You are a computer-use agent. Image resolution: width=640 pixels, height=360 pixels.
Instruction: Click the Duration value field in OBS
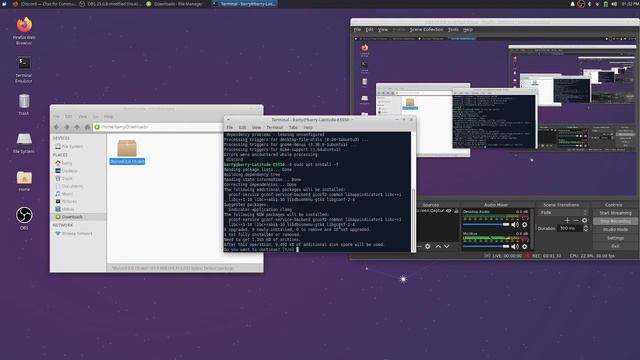tap(570, 229)
